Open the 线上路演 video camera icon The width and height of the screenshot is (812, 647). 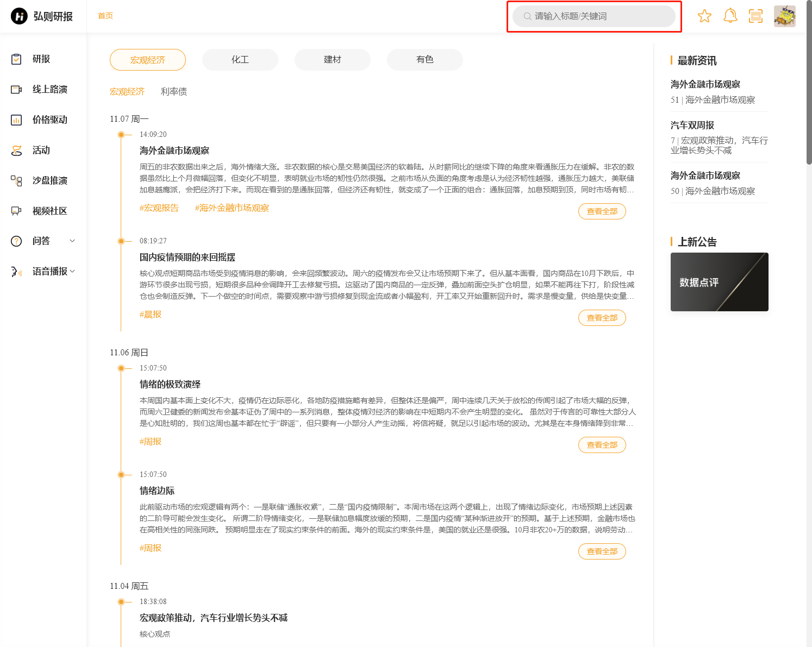click(17, 90)
